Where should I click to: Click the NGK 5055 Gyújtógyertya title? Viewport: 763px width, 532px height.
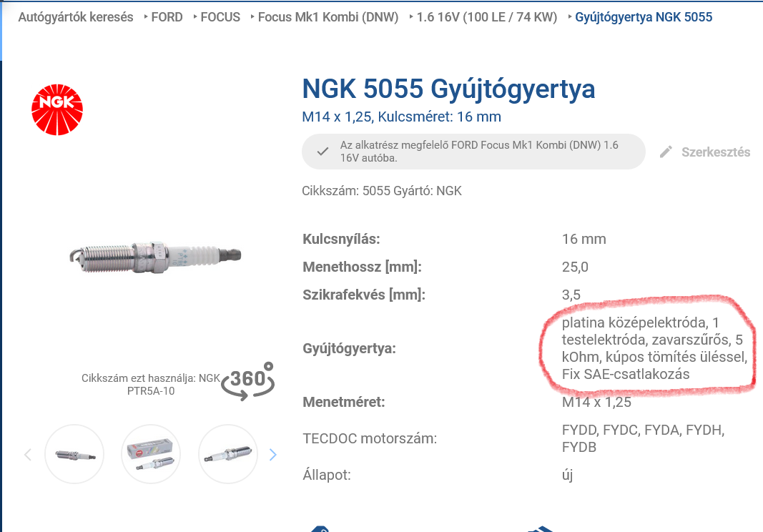point(448,89)
